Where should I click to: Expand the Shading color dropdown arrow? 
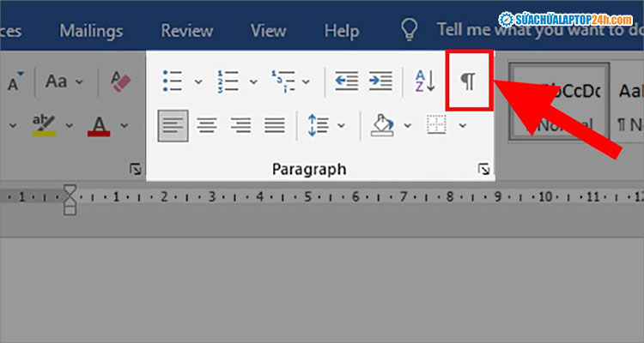coord(408,126)
